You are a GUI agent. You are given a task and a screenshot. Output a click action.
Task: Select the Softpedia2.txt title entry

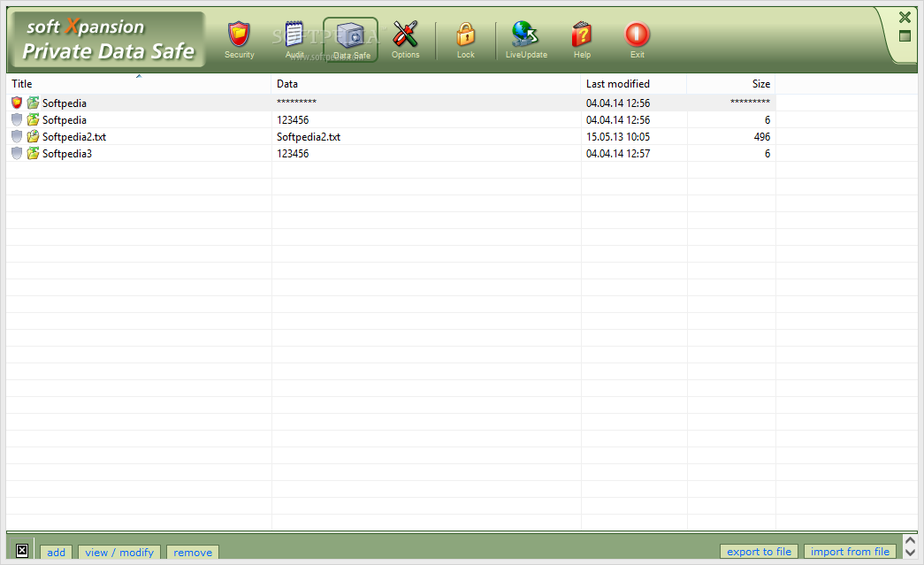pyautogui.click(x=74, y=137)
